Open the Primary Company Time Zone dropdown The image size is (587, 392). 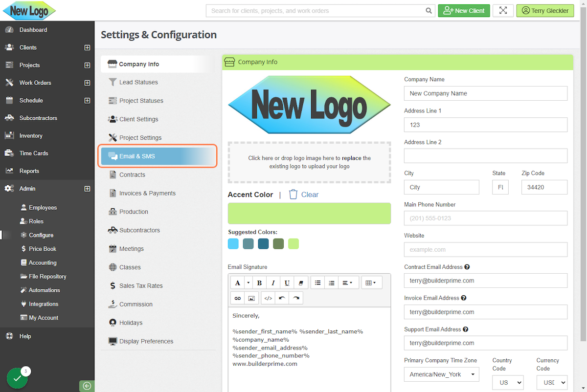tap(441, 374)
